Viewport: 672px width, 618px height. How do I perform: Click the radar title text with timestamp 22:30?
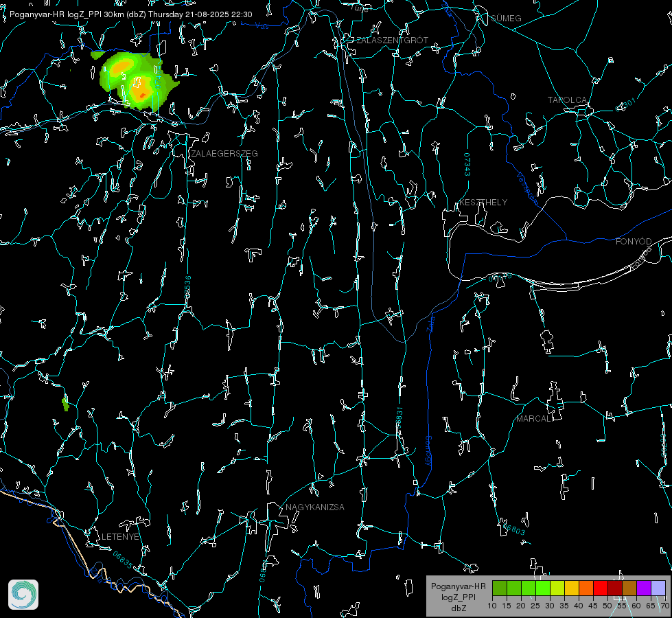click(x=130, y=14)
